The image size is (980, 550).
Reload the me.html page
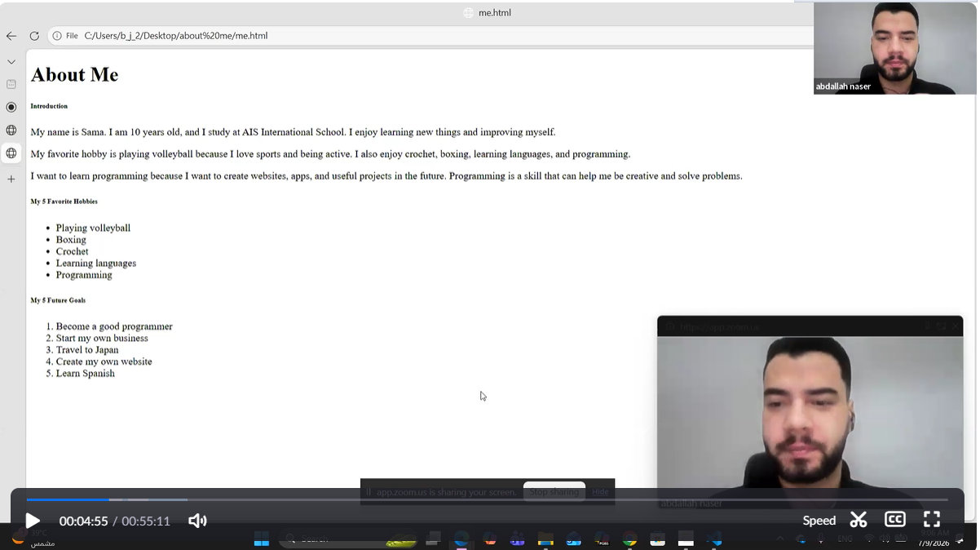click(x=34, y=36)
